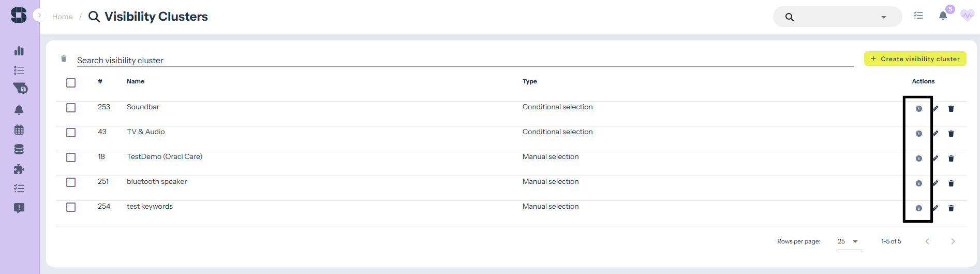Show info for bluetooth speaker cluster
Viewport: 980px width, 274px height.
[919, 183]
